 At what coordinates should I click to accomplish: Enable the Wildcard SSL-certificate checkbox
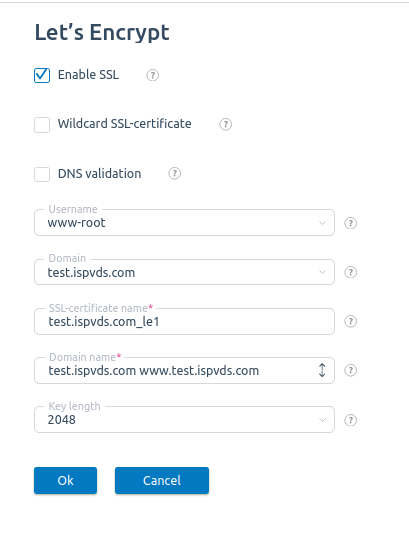tap(42, 125)
